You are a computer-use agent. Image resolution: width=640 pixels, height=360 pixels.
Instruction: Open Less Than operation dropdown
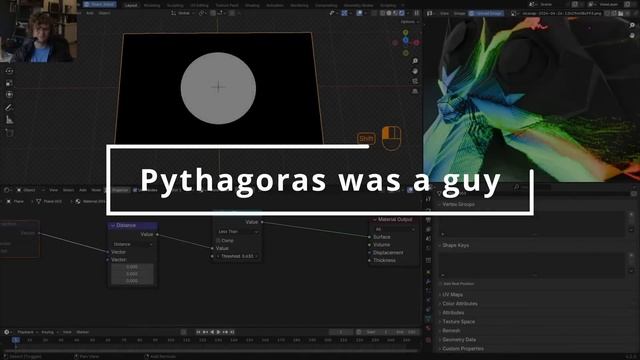[x=238, y=231]
